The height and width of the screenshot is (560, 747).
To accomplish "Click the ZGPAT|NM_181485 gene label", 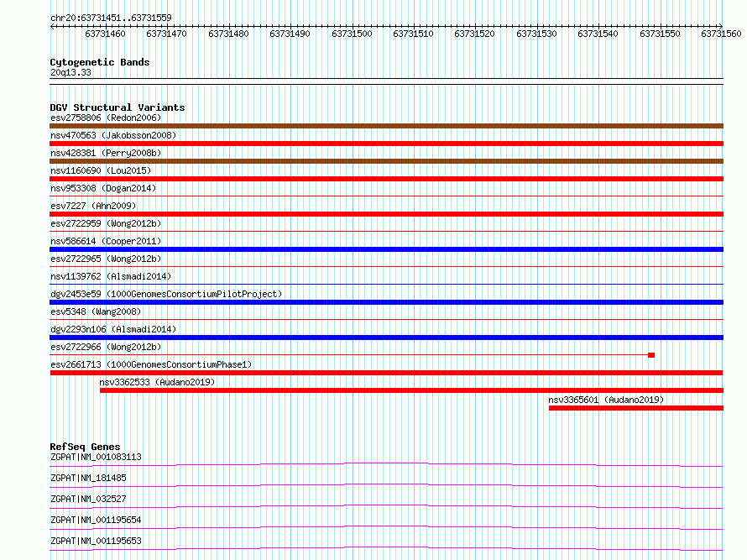I will pyautogui.click(x=88, y=478).
